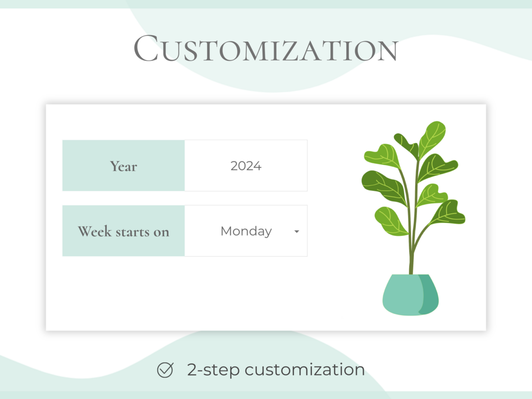Select the 2024 year value cell

click(x=246, y=166)
